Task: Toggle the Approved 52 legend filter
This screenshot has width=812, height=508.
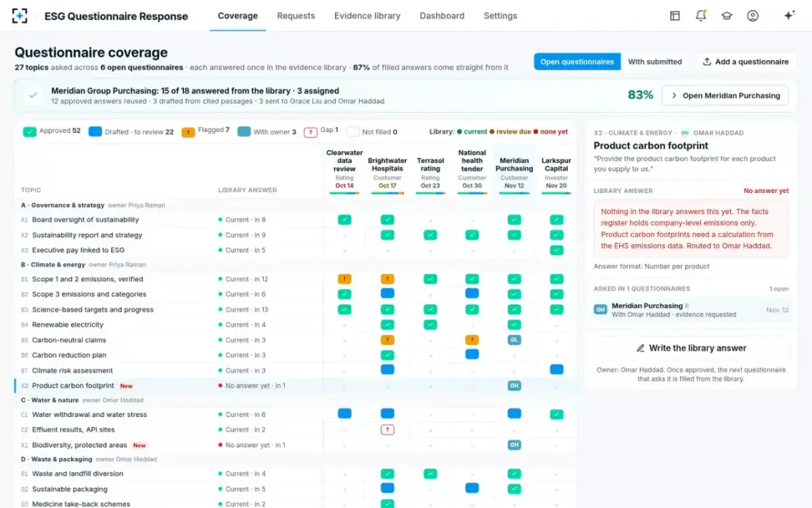Action: click(51, 131)
